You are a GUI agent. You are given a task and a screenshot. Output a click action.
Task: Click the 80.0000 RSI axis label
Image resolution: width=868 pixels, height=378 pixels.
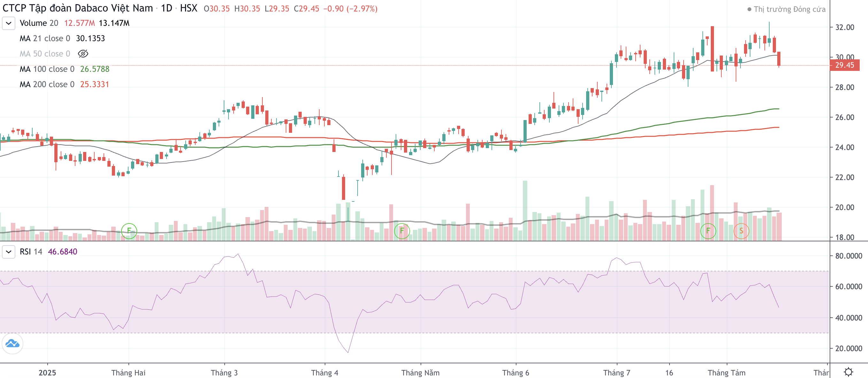(849, 256)
